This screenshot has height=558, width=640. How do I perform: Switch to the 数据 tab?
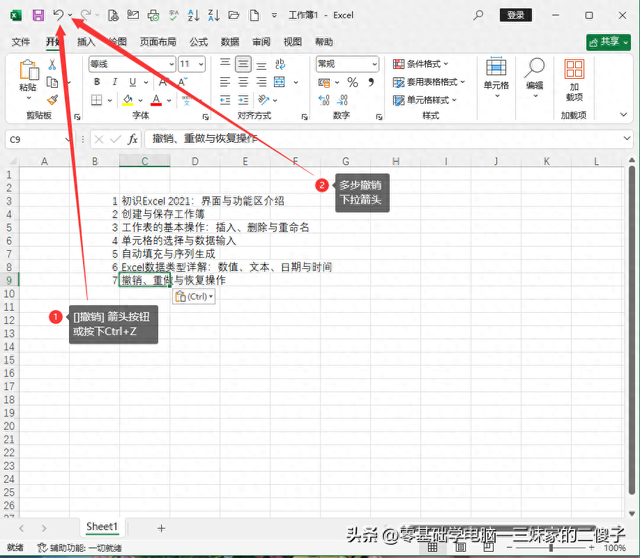[x=230, y=42]
